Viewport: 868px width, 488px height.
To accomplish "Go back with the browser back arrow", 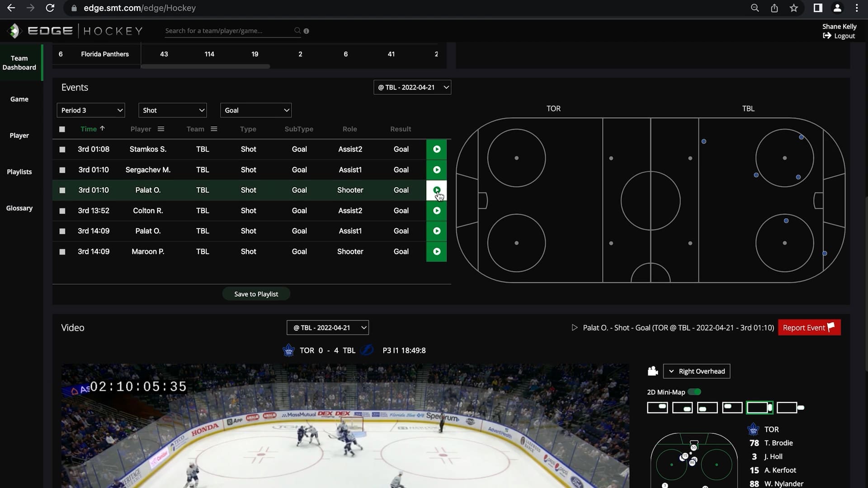I will coord(11,8).
